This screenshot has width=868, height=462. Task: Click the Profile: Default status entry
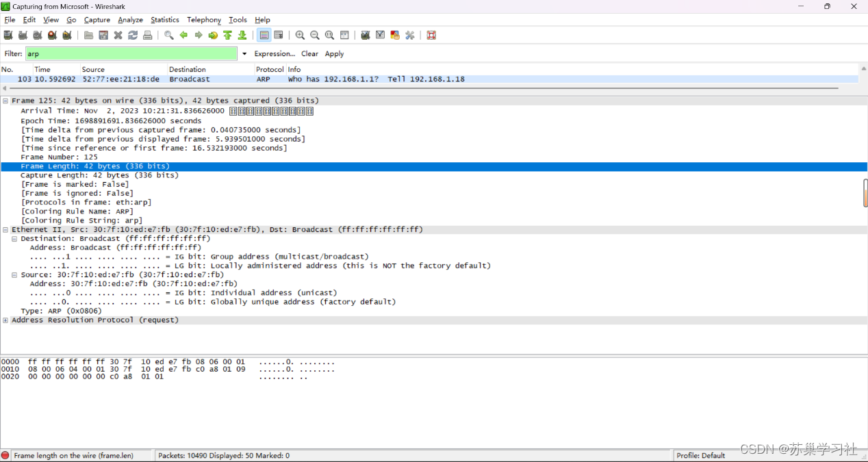point(700,455)
